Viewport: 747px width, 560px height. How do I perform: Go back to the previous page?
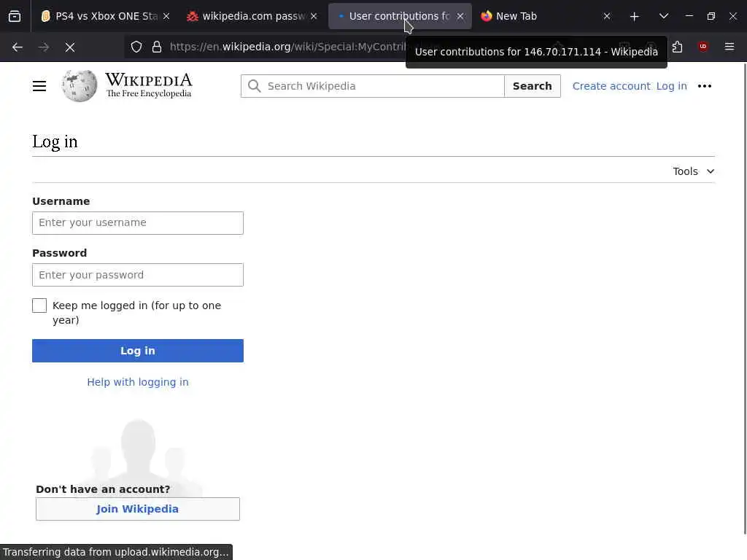coord(18,47)
